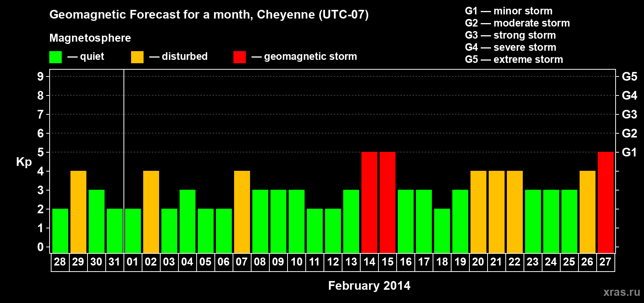Click the red bar for day 14
The width and height of the screenshot is (644, 303).
click(x=369, y=203)
